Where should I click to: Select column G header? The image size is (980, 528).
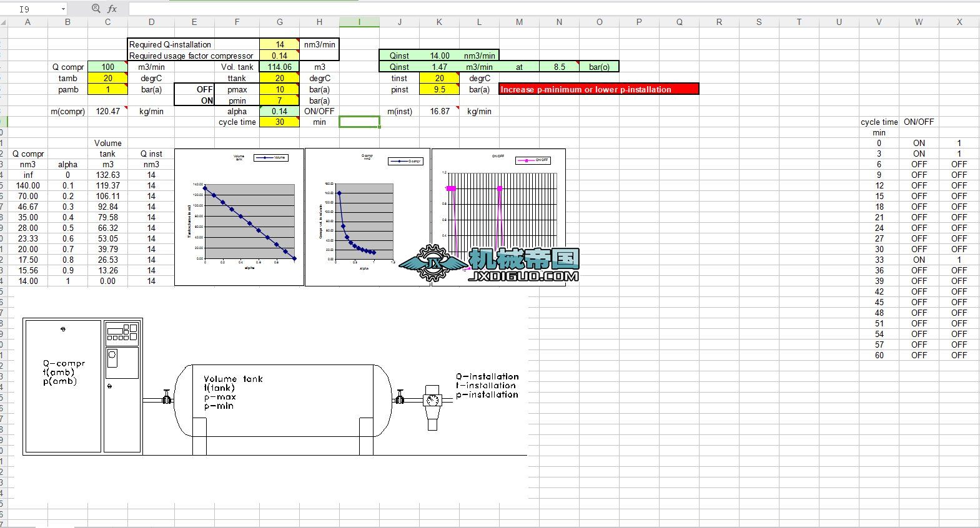(279, 22)
